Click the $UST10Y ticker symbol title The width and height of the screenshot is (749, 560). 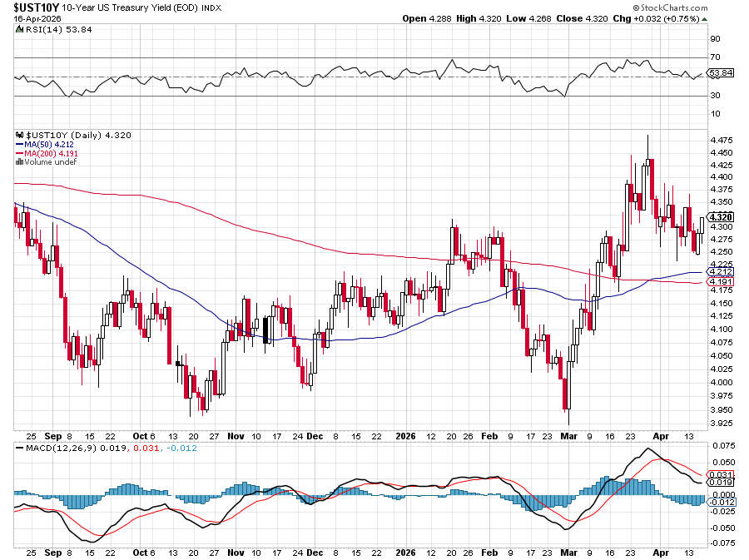click(29, 7)
